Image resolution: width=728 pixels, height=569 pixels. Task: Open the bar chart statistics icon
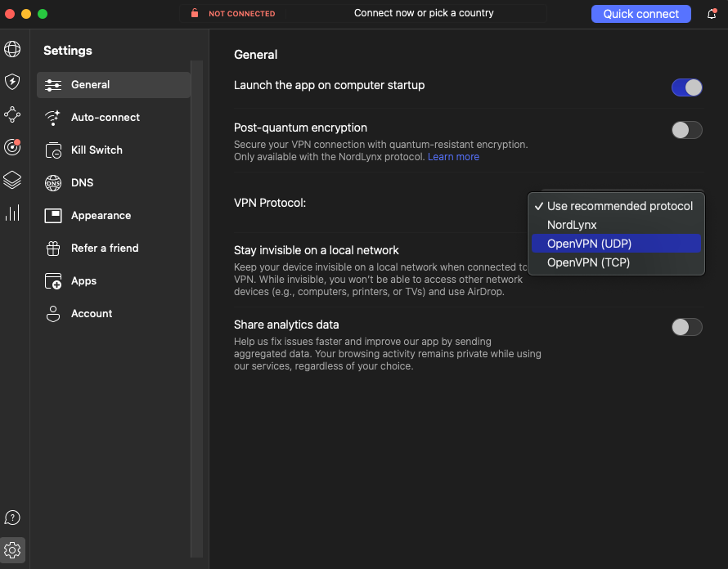coord(12,213)
